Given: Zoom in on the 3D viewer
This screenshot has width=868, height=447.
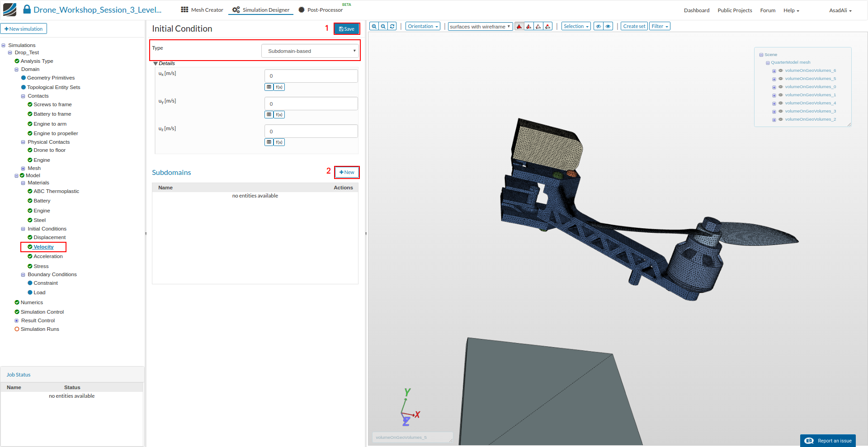Looking at the screenshot, I should click(x=374, y=26).
